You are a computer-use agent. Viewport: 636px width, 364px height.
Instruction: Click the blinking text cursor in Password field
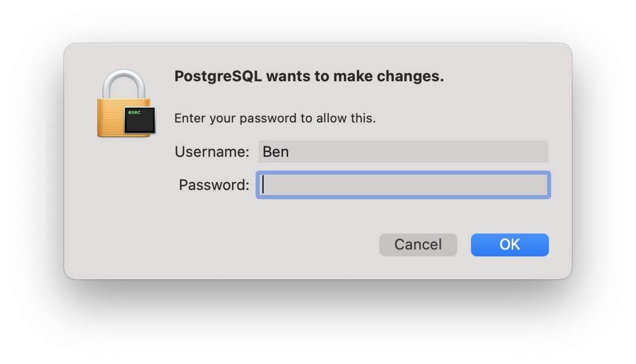(263, 185)
